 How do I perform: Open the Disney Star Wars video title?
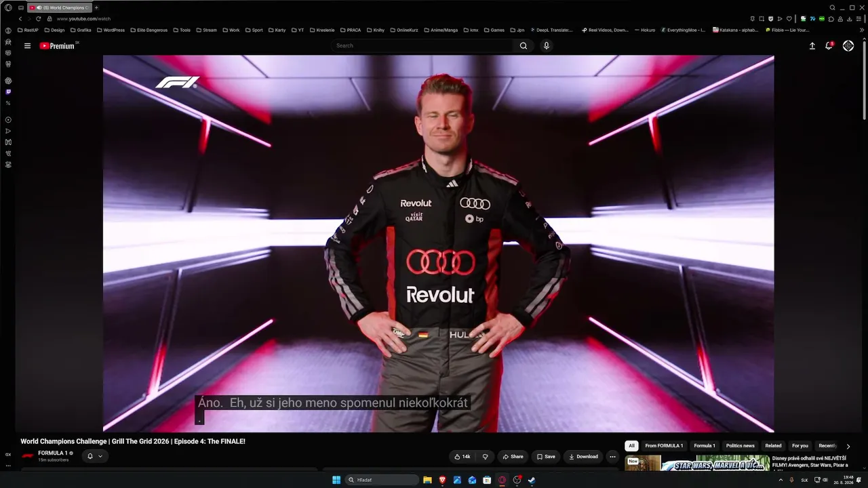coord(810,462)
